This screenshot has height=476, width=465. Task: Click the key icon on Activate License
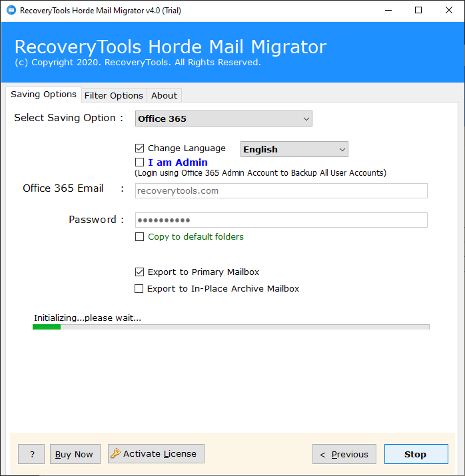(x=115, y=453)
